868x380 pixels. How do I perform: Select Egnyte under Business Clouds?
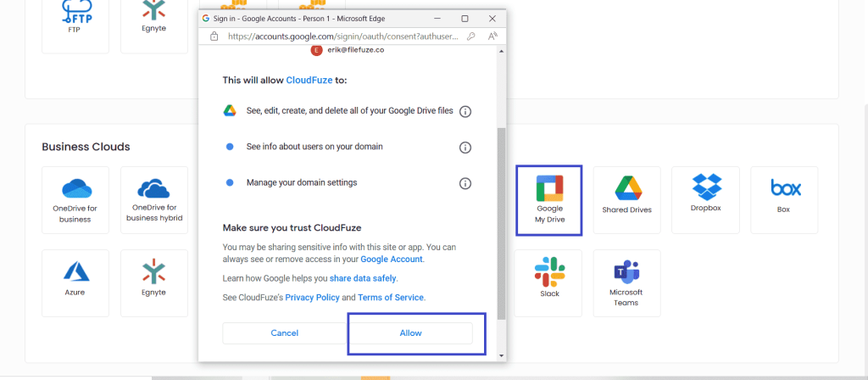pos(154,283)
